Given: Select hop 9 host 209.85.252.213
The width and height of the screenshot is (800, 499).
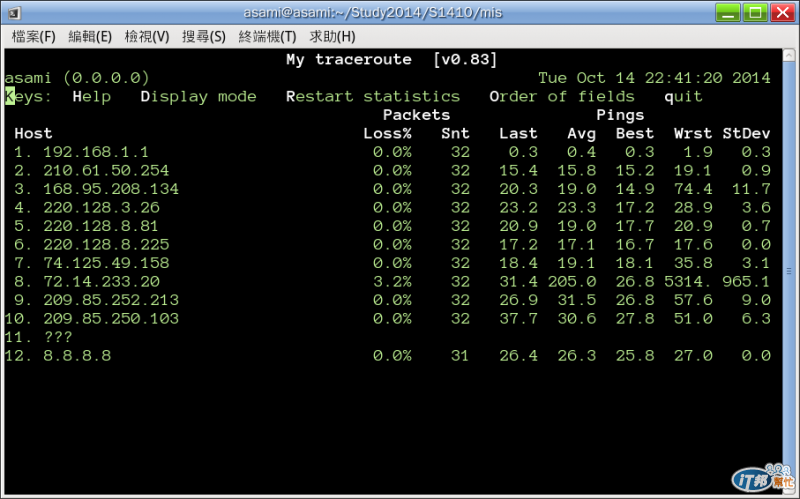Looking at the screenshot, I should pyautogui.click(x=111, y=300).
